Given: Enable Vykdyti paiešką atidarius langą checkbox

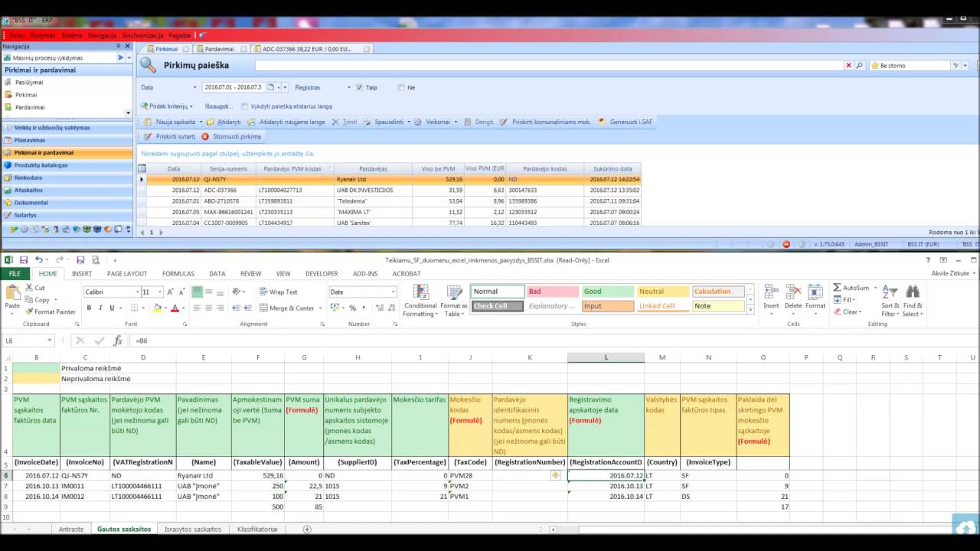Looking at the screenshot, I should coord(244,106).
